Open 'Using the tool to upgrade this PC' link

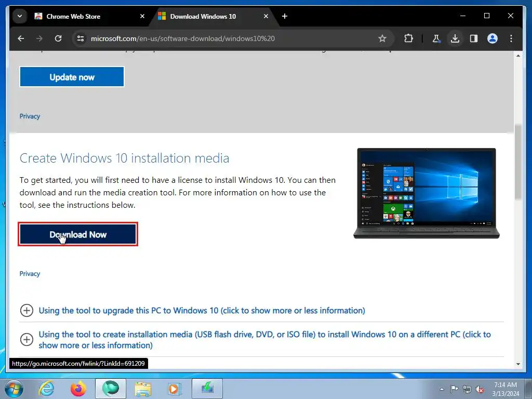tap(202, 311)
